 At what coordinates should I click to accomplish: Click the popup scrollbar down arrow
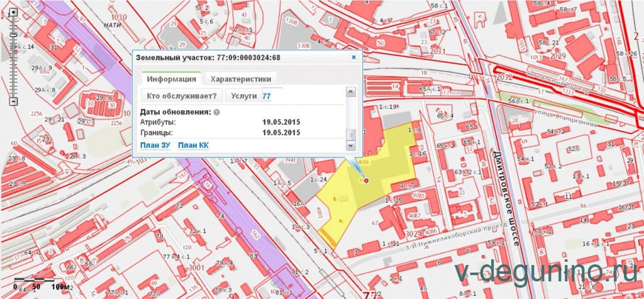[x=352, y=145]
